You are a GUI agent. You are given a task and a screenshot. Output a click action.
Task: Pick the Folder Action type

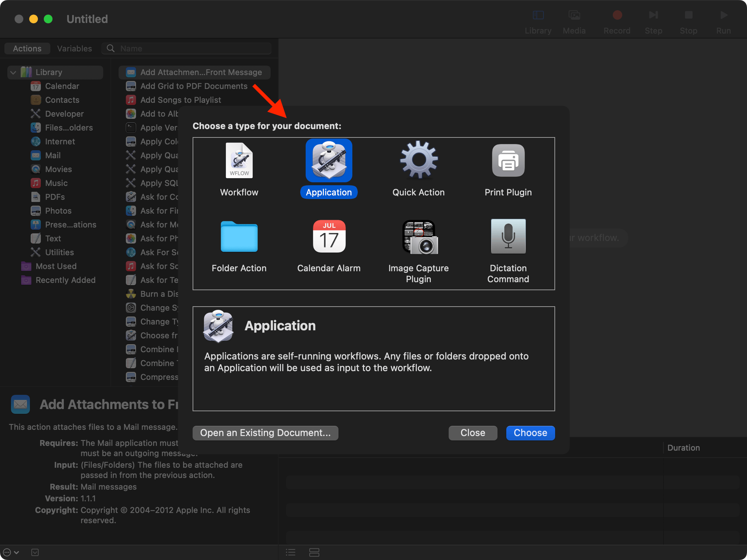[x=239, y=245]
